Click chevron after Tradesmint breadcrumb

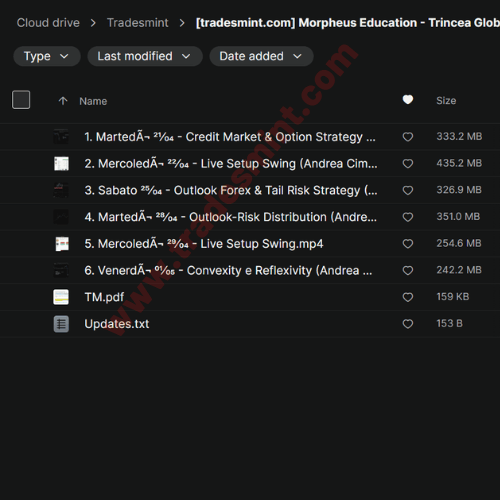tap(182, 23)
